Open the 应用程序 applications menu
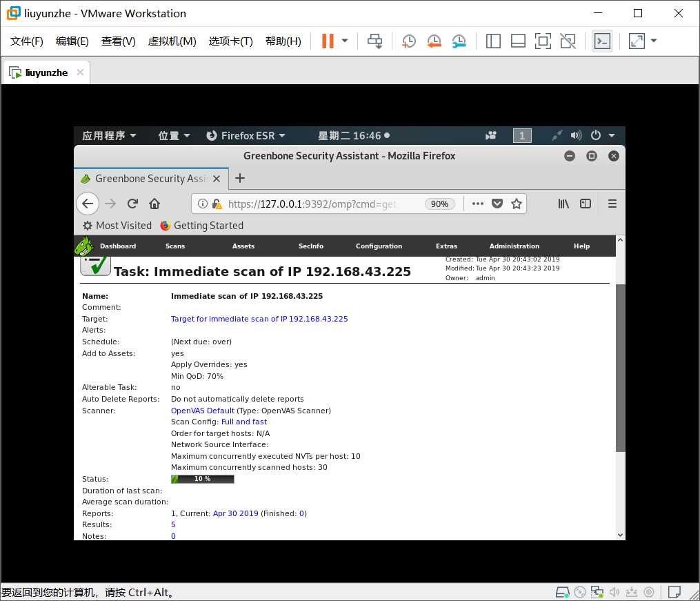Viewport: 700px width, 601px height. pyautogui.click(x=109, y=135)
